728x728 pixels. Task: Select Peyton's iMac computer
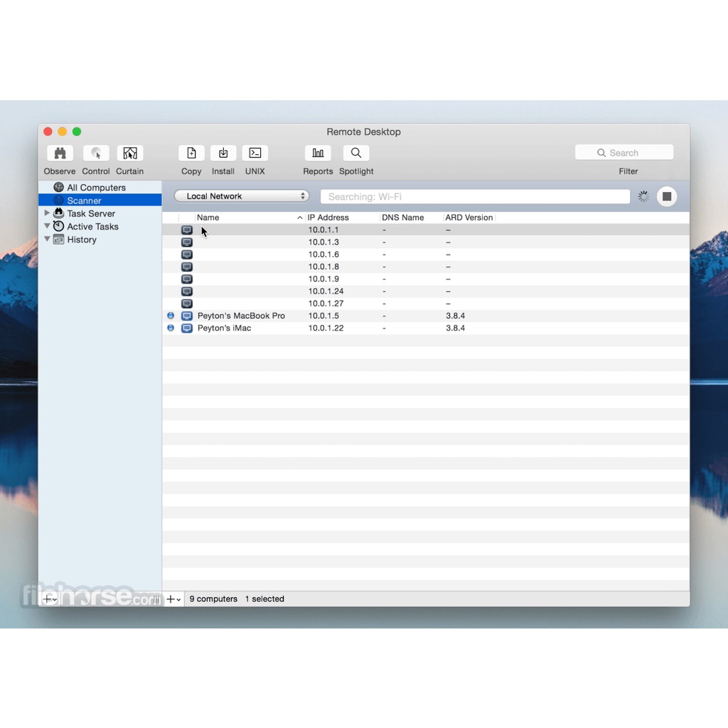pos(224,328)
